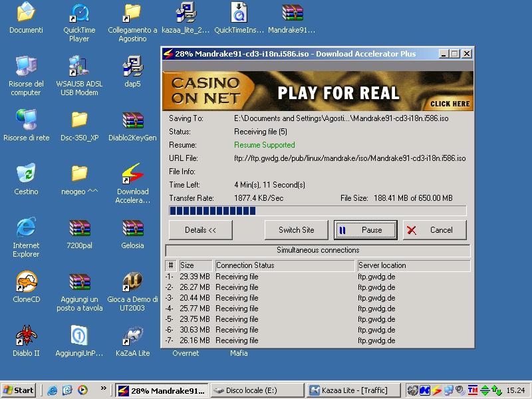Screen dimensions: 532x399
Task: Launch KaZaA Lite desktop shortcut
Action: [132, 335]
